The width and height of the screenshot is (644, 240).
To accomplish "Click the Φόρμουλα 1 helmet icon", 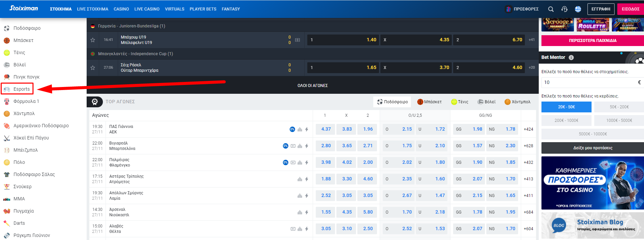I will [x=7, y=101].
